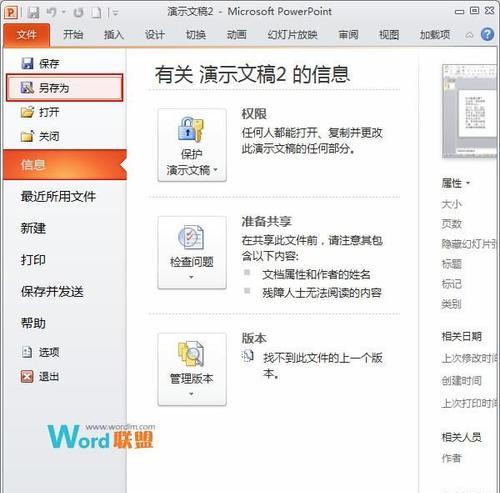Open the Customize Quick Access Toolbar arrow
500x493 pixels.
pos(115,13)
